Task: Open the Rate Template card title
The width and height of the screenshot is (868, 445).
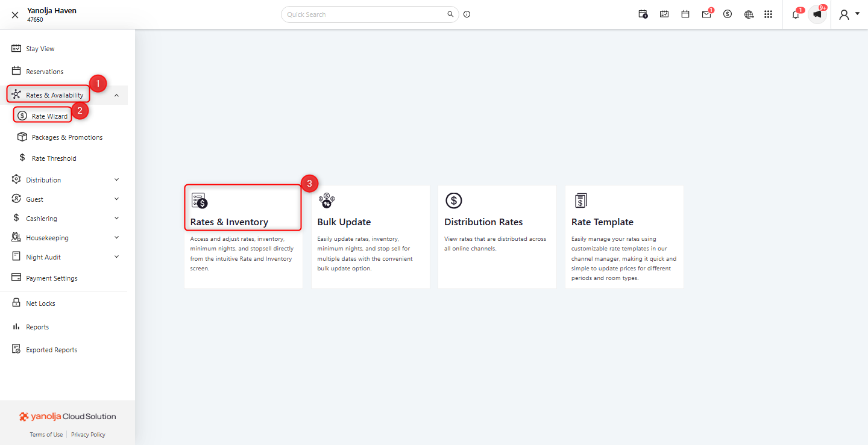Action: [602, 222]
